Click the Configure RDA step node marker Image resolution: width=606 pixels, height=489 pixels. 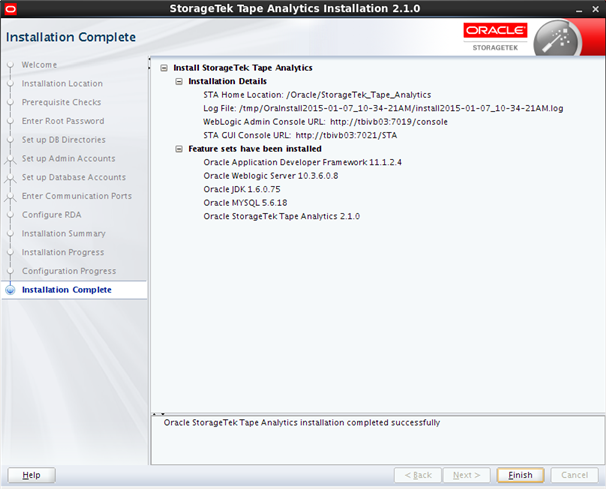[10, 215]
